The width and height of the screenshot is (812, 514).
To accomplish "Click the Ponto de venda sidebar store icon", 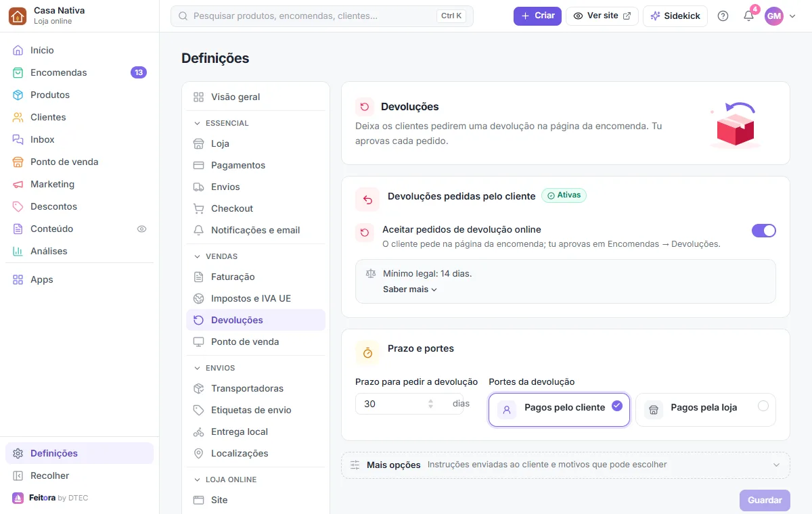I will click(x=18, y=162).
